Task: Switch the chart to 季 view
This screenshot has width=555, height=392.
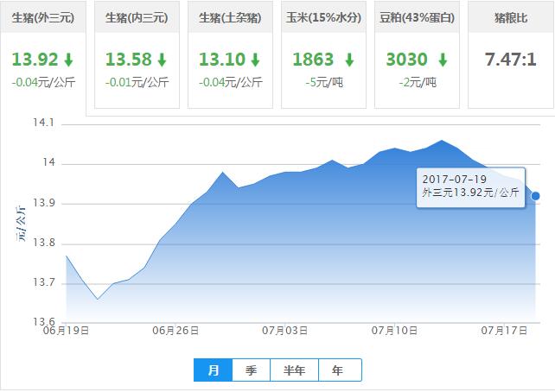Action: tap(251, 370)
